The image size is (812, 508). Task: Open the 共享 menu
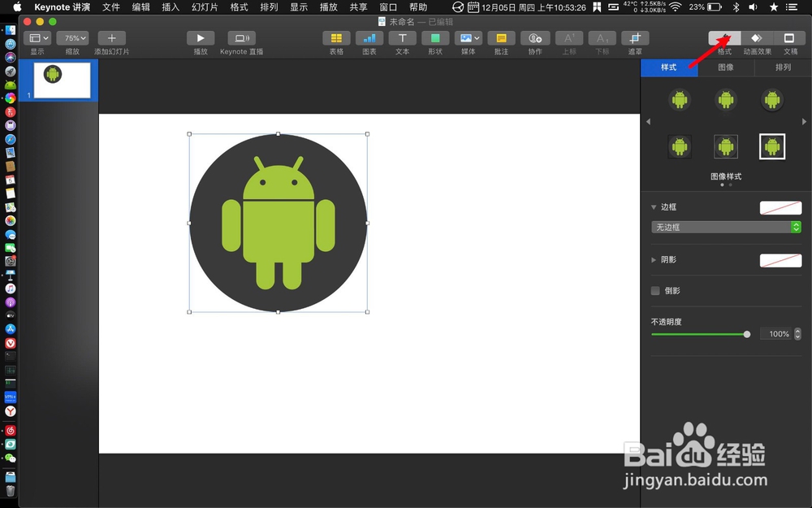[x=358, y=7]
